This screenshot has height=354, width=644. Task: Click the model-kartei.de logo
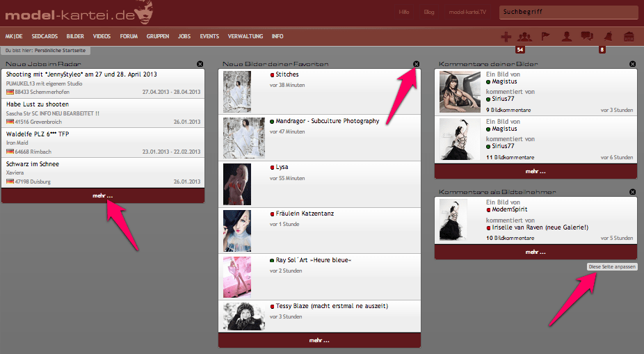pyautogui.click(x=79, y=13)
